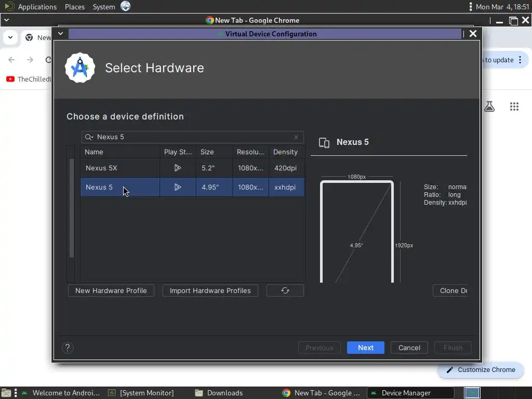This screenshot has width=532, height=399.
Task: Click the bottom panel dots handle beside show desktop
Action: [16, 393]
